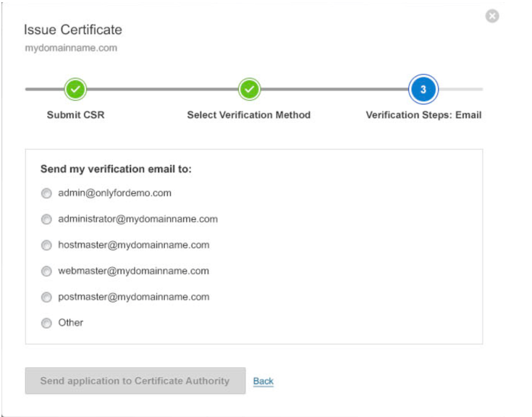This screenshot has width=532, height=417.
Task: Click the Other option label text
Action: coord(71,323)
